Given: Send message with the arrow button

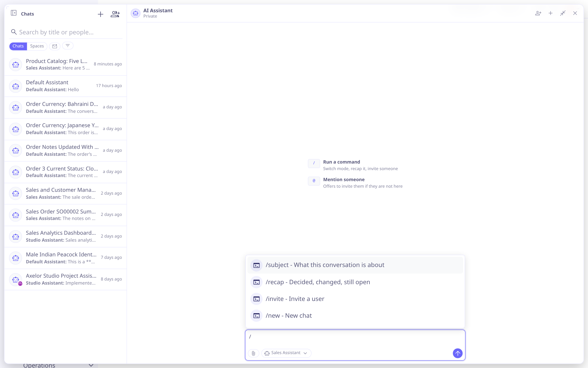Looking at the screenshot, I should click(x=458, y=353).
